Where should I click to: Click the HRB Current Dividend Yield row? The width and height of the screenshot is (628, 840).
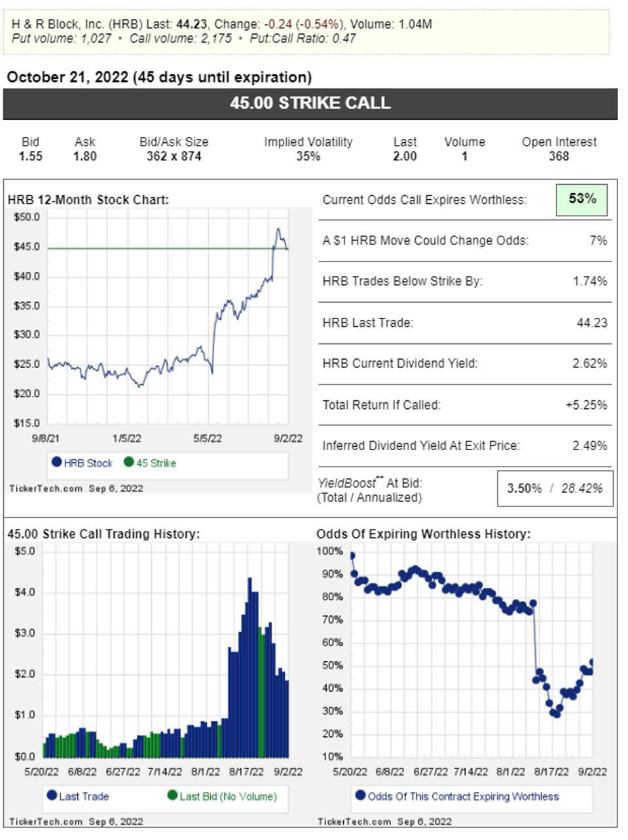pos(464,364)
